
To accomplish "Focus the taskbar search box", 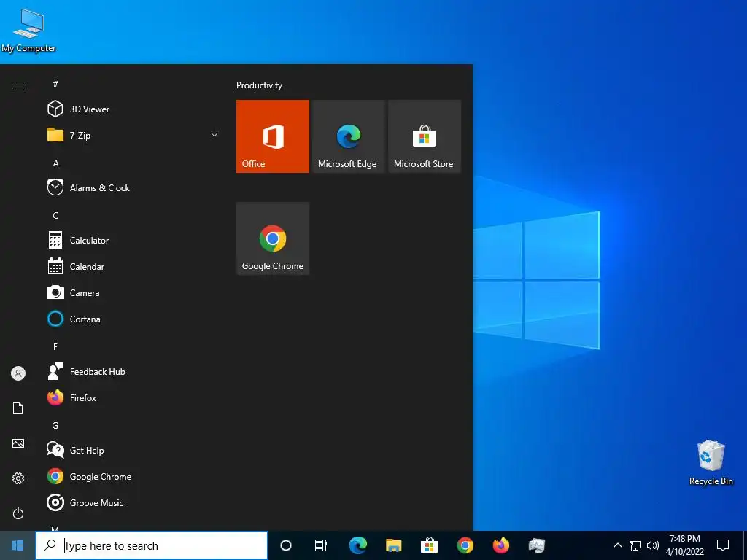I will (152, 545).
